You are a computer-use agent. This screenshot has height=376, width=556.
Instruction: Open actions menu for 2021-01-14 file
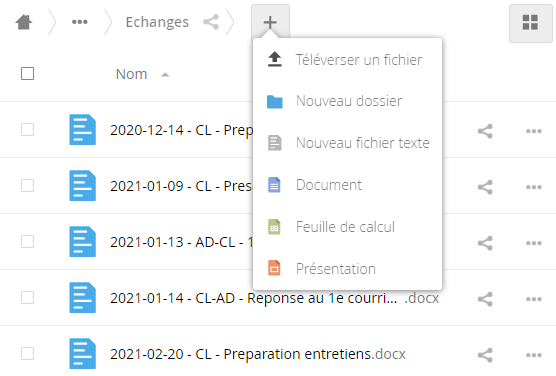click(x=534, y=299)
